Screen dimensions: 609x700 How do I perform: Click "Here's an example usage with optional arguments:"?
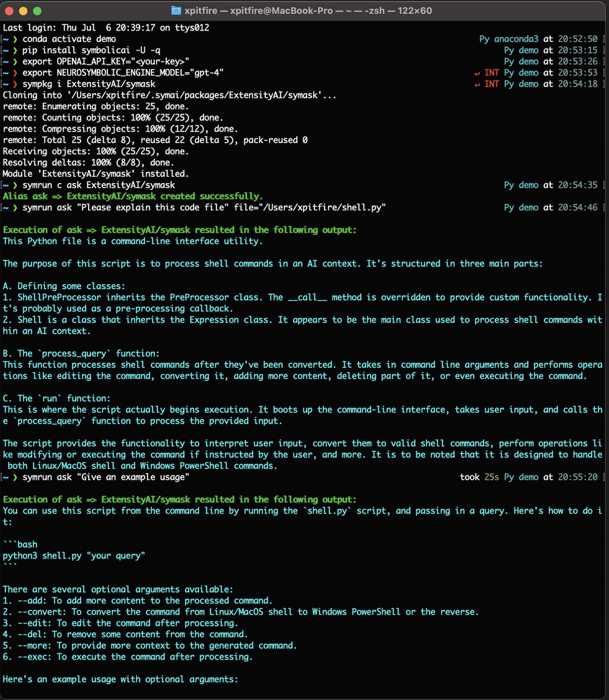tap(120, 679)
